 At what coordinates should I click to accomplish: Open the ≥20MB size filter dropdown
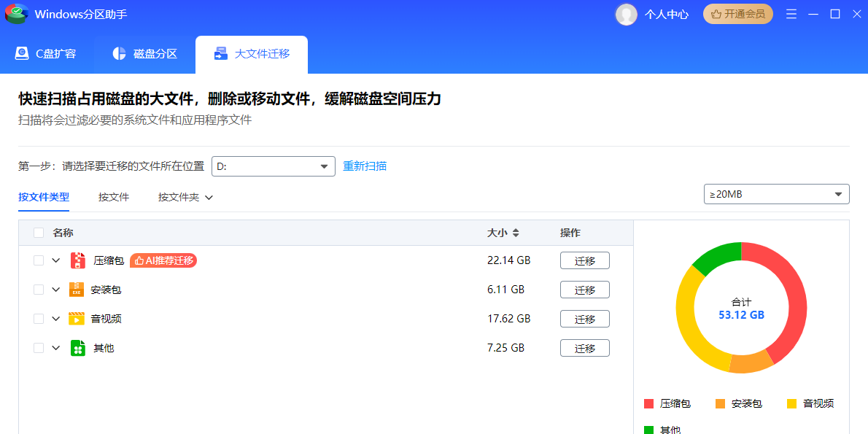point(777,194)
